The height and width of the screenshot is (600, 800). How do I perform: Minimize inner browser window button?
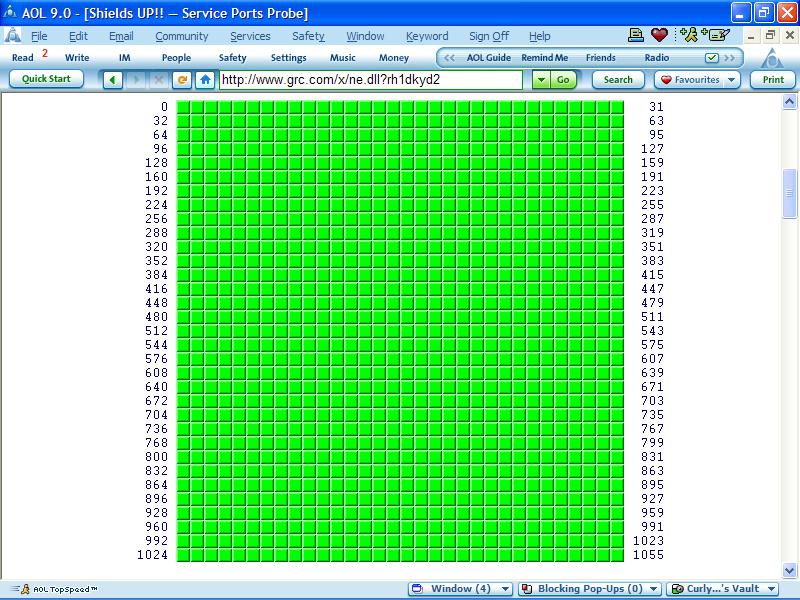point(751,35)
